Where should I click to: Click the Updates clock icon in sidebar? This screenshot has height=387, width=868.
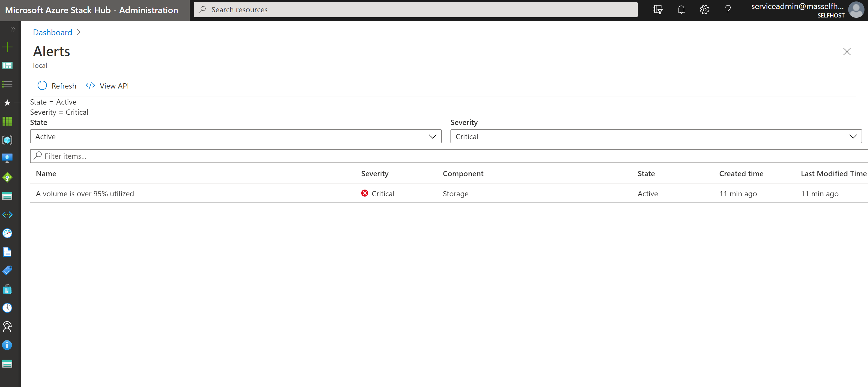point(7,308)
